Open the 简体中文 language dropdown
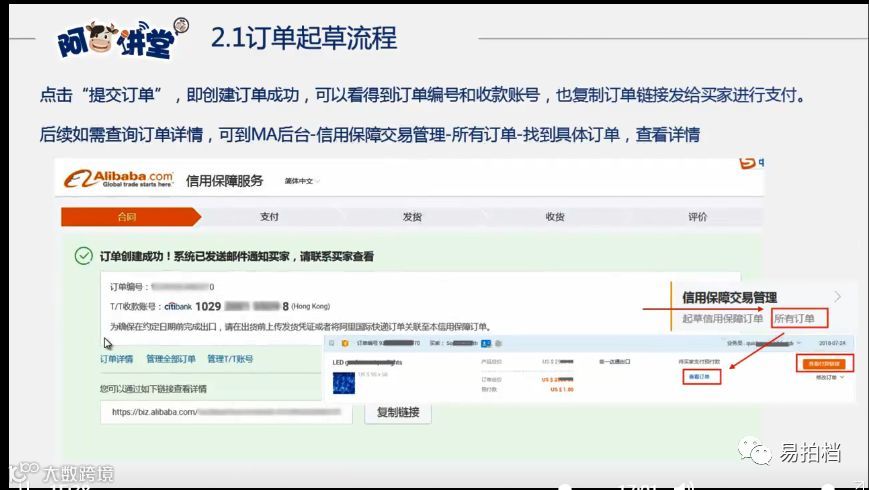869x490 pixels. tap(302, 181)
